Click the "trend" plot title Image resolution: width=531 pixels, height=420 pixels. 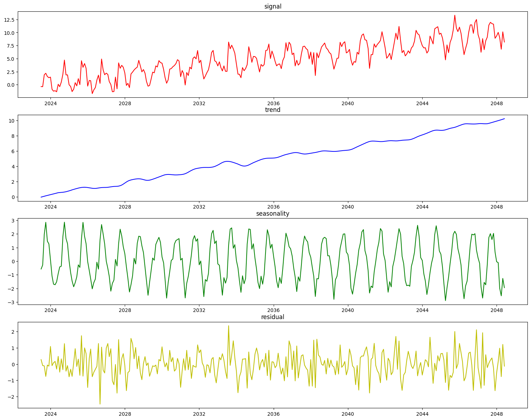(273, 110)
